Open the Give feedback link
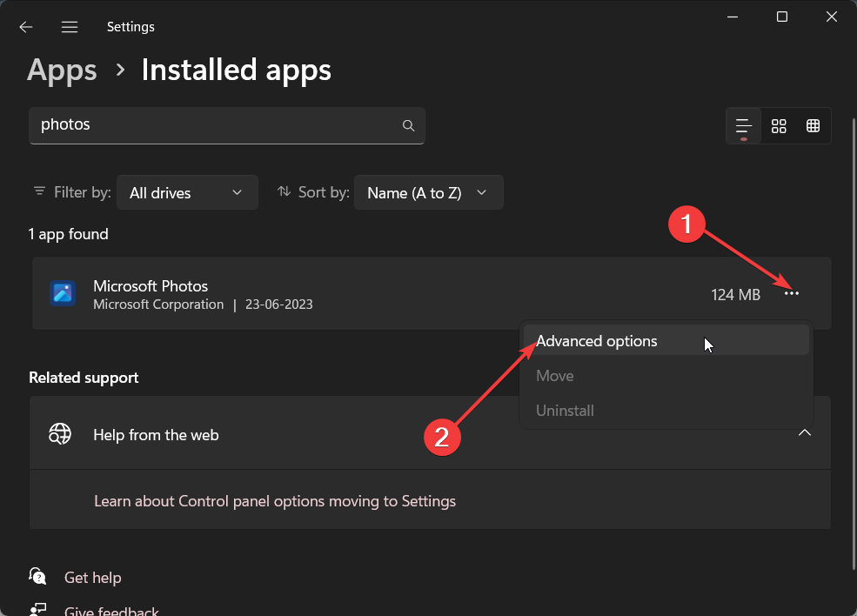Image resolution: width=857 pixels, height=616 pixels. (x=111, y=610)
